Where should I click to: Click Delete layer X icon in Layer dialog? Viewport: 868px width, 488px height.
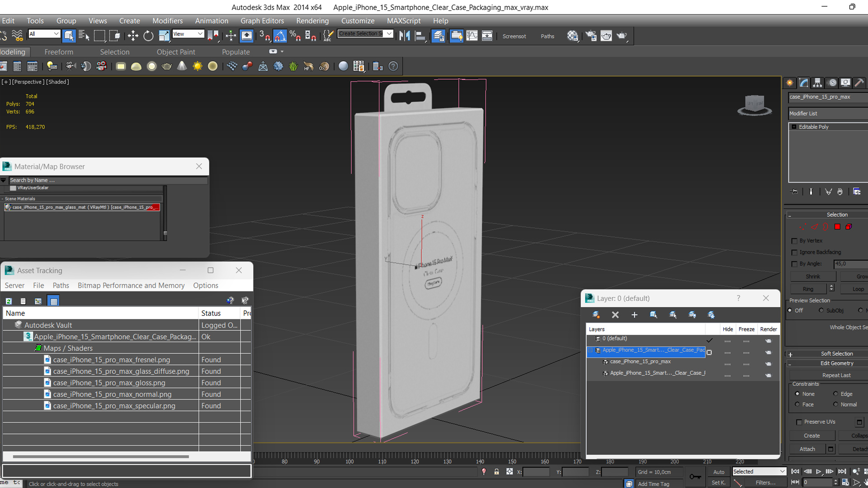point(615,314)
